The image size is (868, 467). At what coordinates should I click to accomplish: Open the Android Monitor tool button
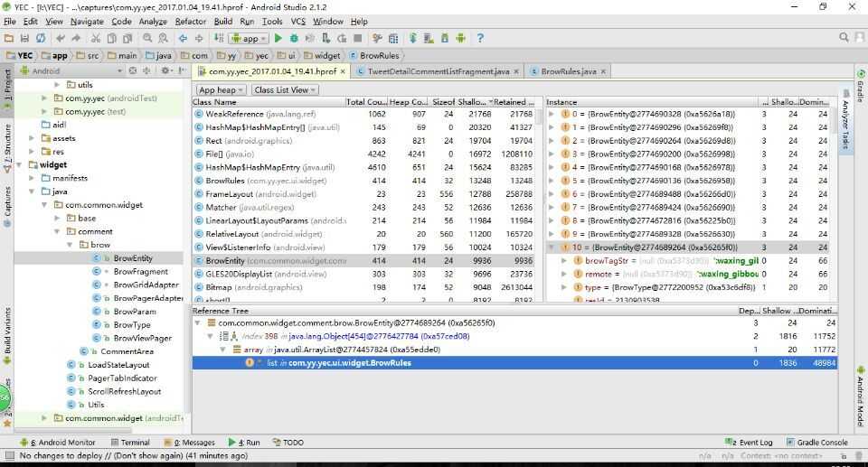[x=58, y=442]
